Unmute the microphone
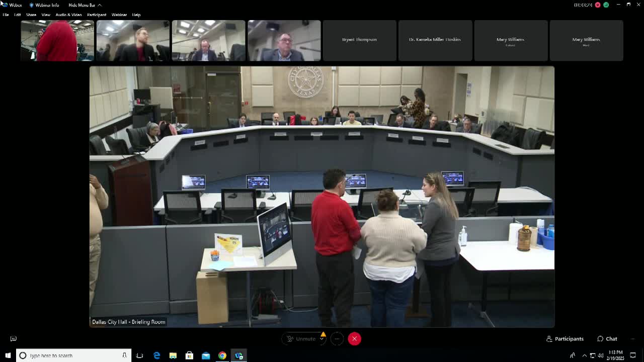The image size is (644, 362). 301,339
